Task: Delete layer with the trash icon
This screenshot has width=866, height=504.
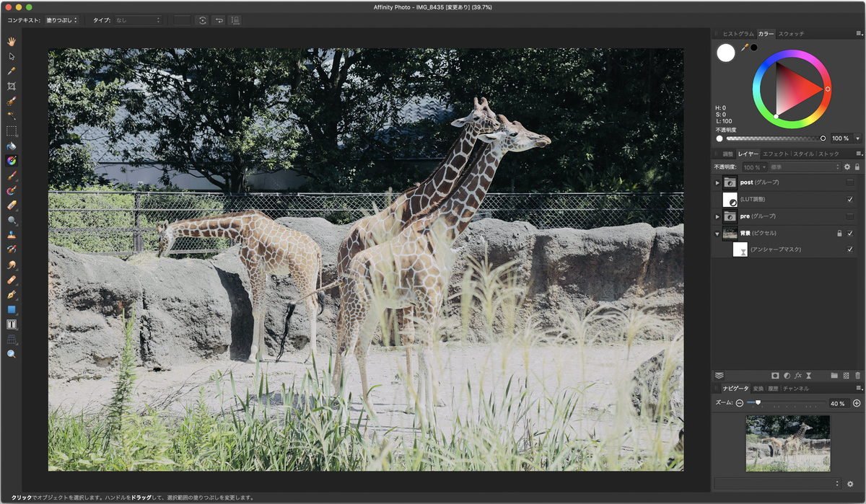Action: point(857,376)
